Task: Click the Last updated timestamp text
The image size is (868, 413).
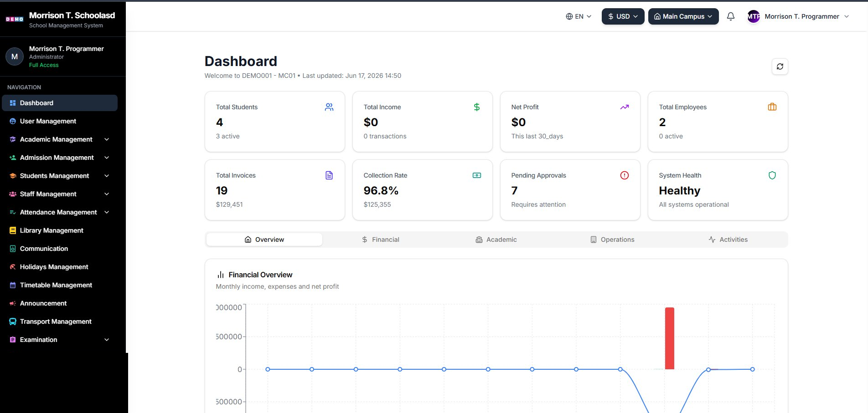Action: (351, 76)
